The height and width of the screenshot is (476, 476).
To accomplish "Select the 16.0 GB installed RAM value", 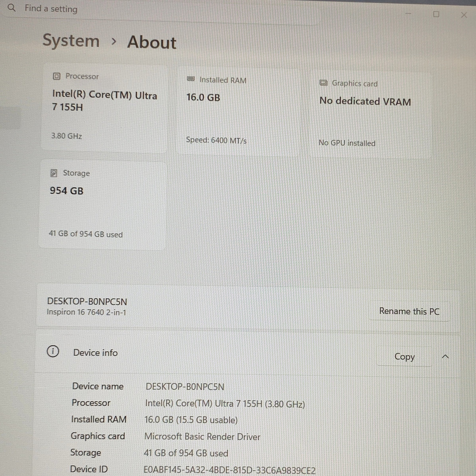I will click(203, 98).
